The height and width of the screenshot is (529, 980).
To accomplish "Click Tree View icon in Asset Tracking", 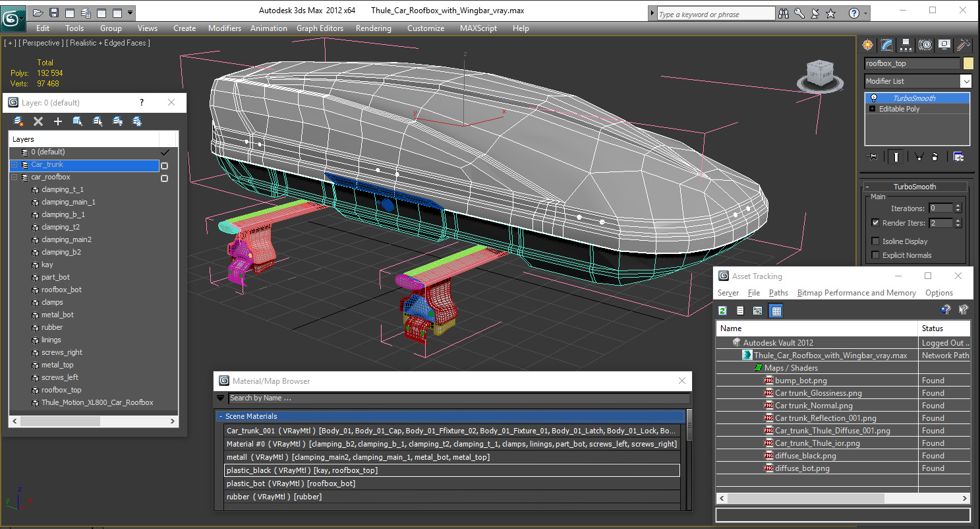I will point(758,311).
